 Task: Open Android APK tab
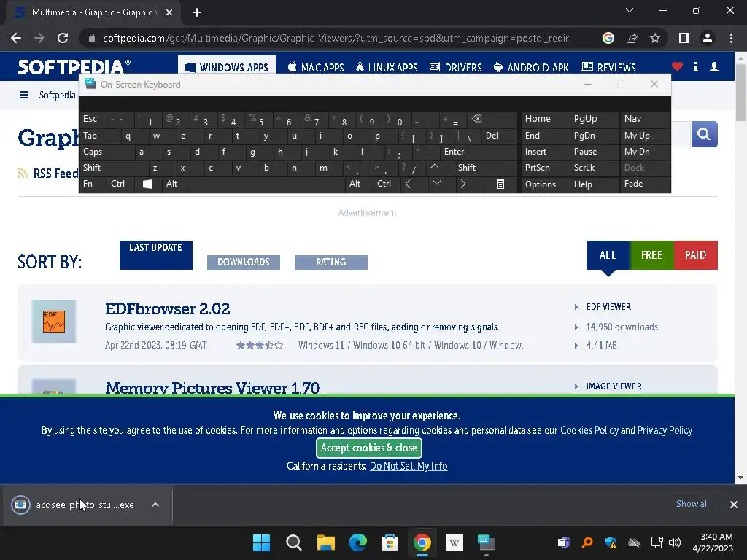coord(531,67)
